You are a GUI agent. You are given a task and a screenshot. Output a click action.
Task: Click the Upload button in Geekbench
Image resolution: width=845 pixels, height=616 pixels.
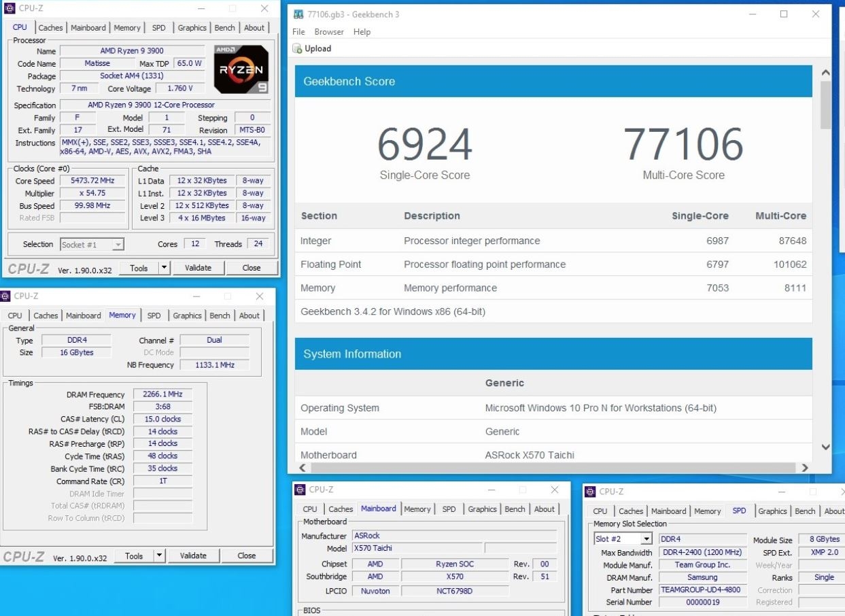tap(317, 48)
